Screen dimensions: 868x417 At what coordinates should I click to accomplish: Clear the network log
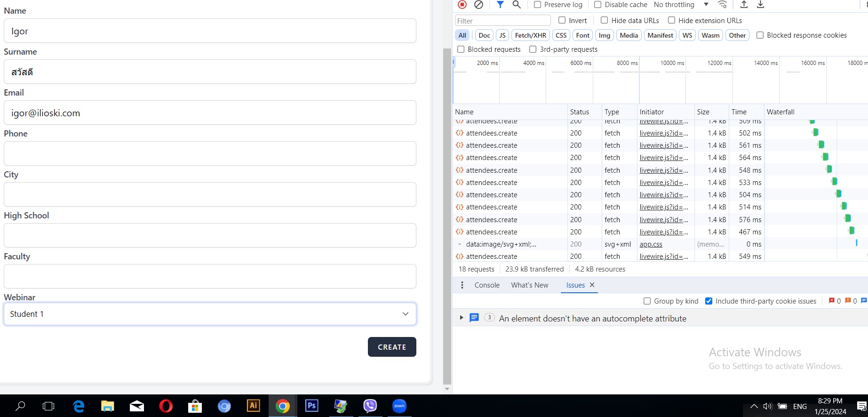click(478, 5)
